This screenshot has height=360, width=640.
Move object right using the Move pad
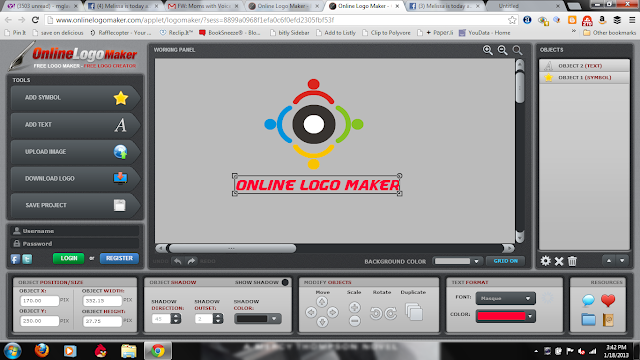coord(333,313)
